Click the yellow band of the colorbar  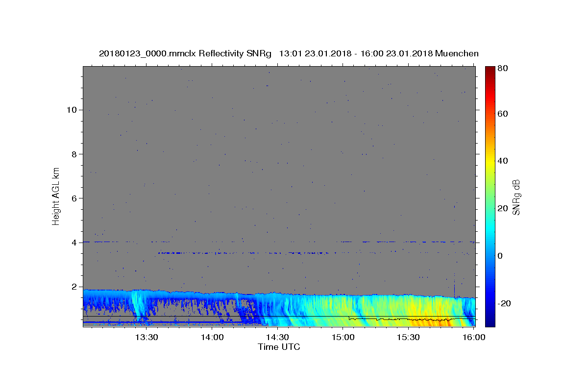(490, 162)
